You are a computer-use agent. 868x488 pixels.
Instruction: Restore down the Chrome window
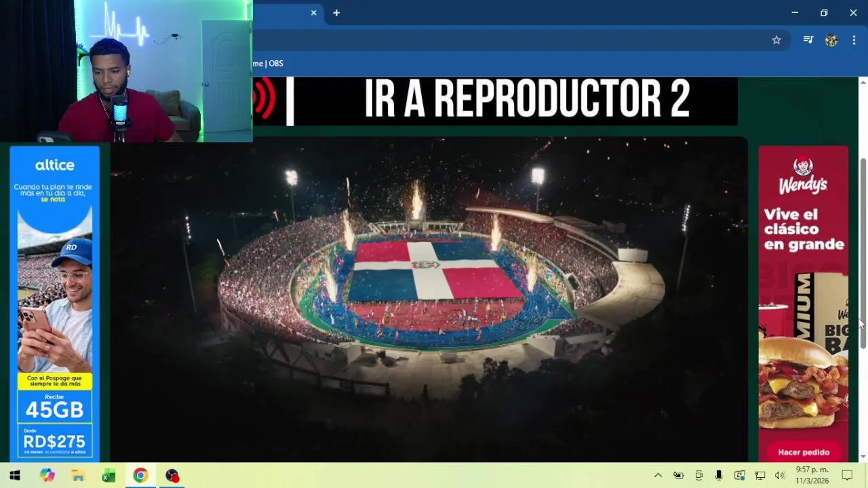point(824,13)
